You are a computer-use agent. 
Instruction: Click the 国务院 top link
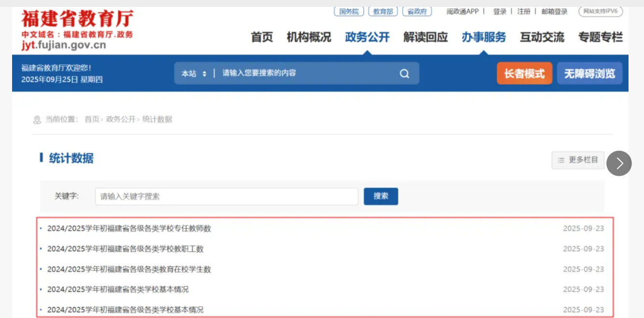349,12
